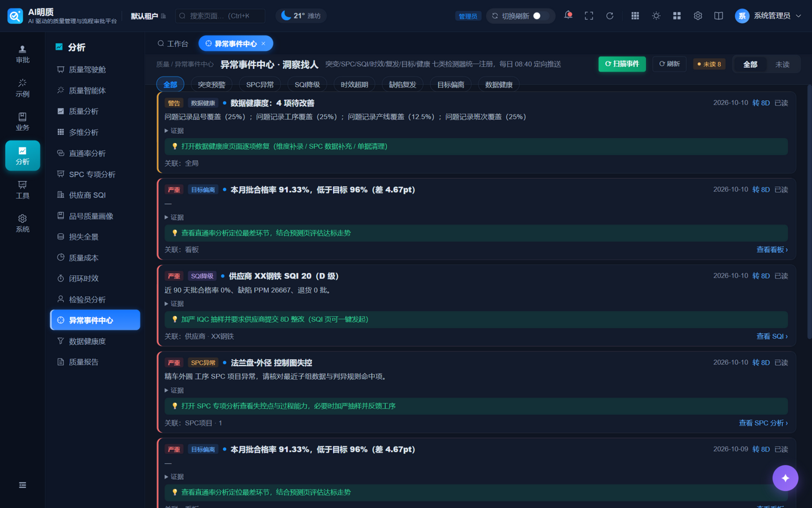
Task: Open the notification bell icon
Action: 568,15
